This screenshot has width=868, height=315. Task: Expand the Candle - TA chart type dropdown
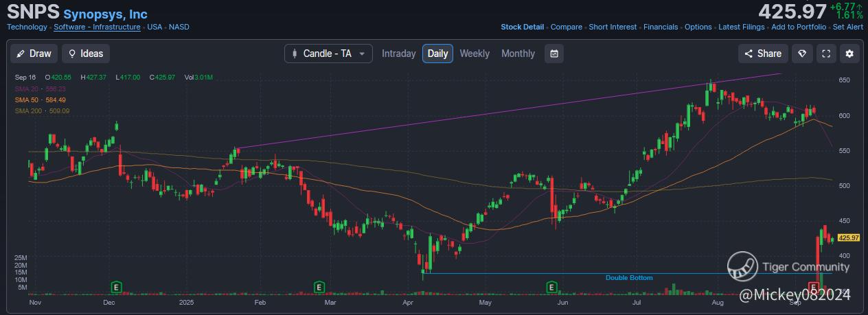pyautogui.click(x=328, y=54)
